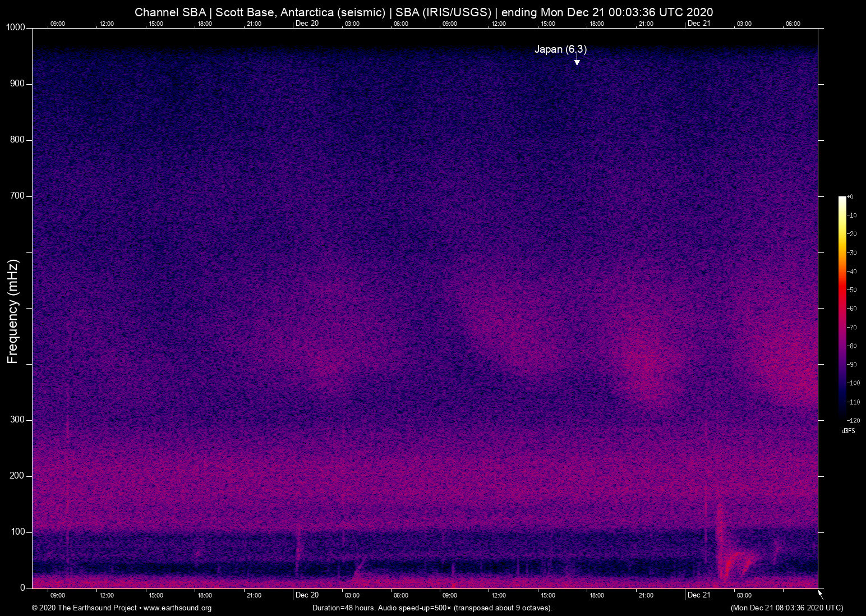Viewport: 866px width, 616px height.
Task: Select the 300 mHz frequency axis label
Action: [17, 420]
